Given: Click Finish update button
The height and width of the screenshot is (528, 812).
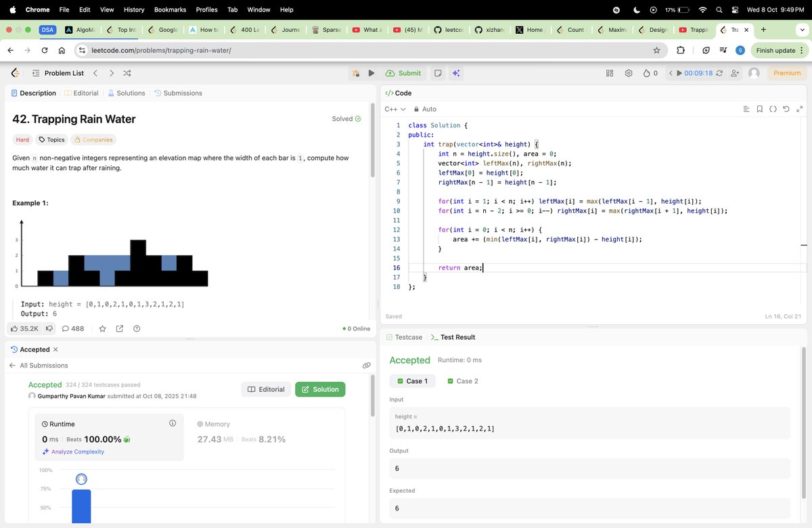Looking at the screenshot, I should 781,50.
